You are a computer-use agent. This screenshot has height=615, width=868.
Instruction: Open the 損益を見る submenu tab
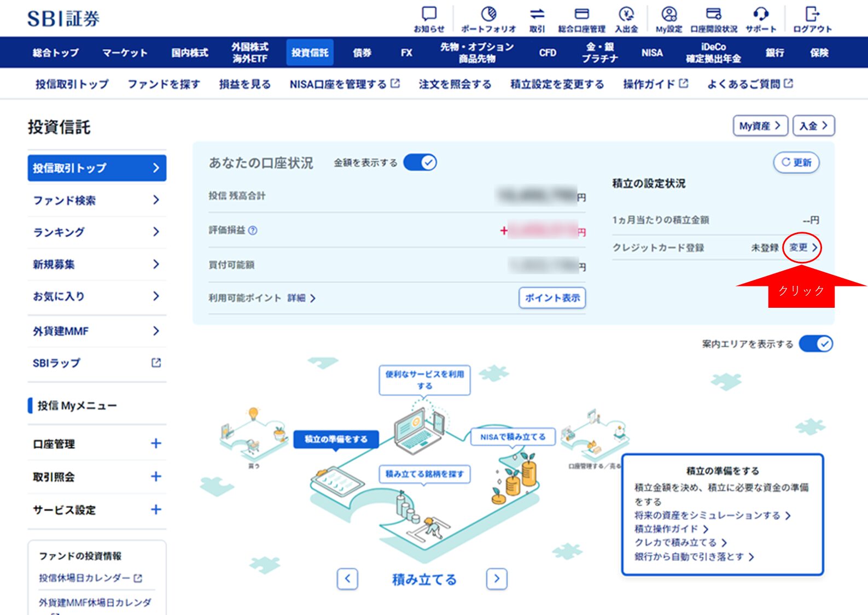(x=244, y=84)
